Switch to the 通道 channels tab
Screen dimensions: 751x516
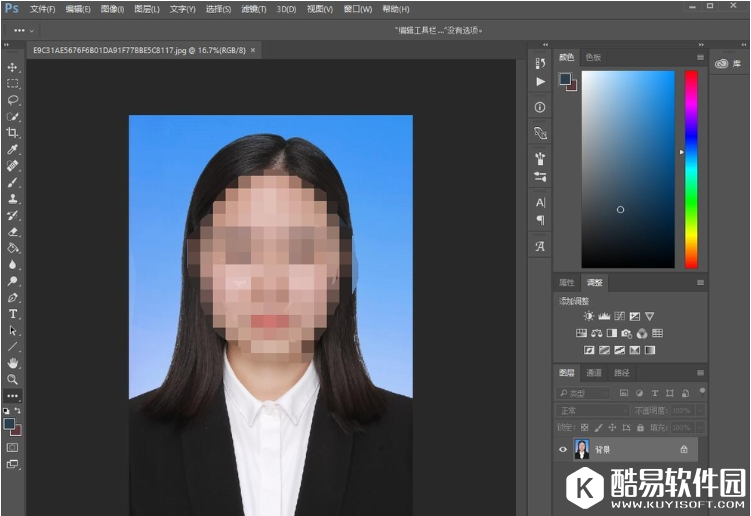click(594, 373)
